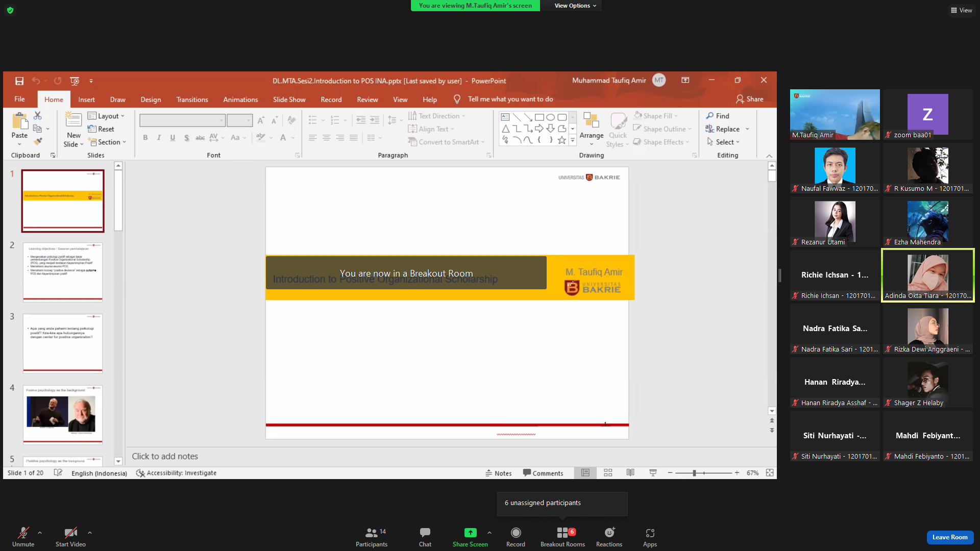This screenshot has width=980, height=551.
Task: Click the Share button in PowerPoint
Action: [x=749, y=99]
